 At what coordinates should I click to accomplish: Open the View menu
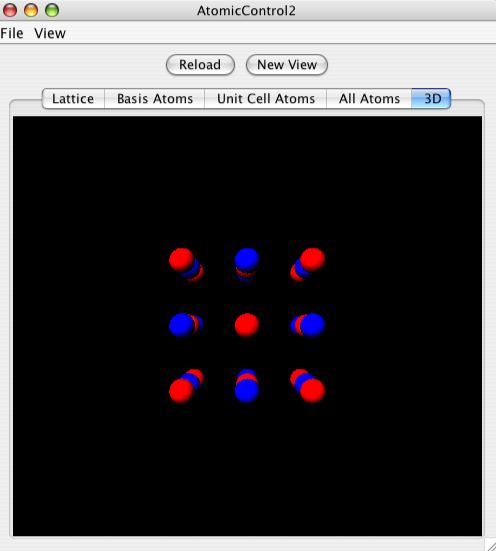click(x=50, y=33)
